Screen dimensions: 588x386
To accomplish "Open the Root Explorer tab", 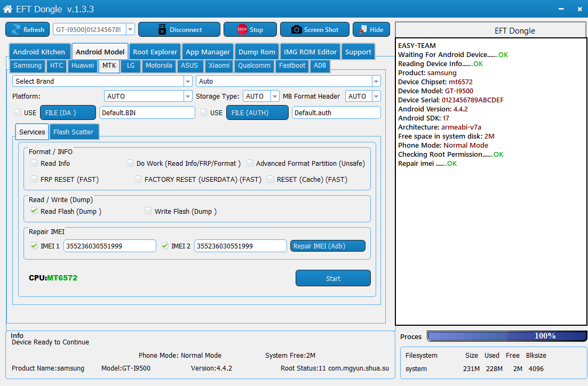I will 155,52.
